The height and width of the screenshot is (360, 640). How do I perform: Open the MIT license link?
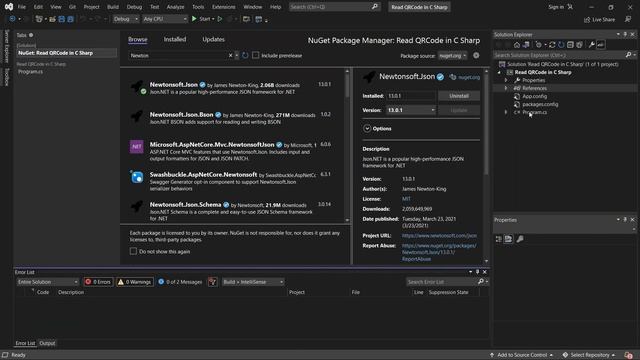406,199
